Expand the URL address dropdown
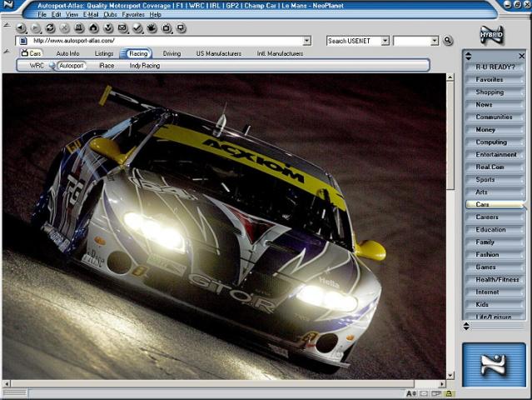The height and width of the screenshot is (400, 532). coord(306,40)
